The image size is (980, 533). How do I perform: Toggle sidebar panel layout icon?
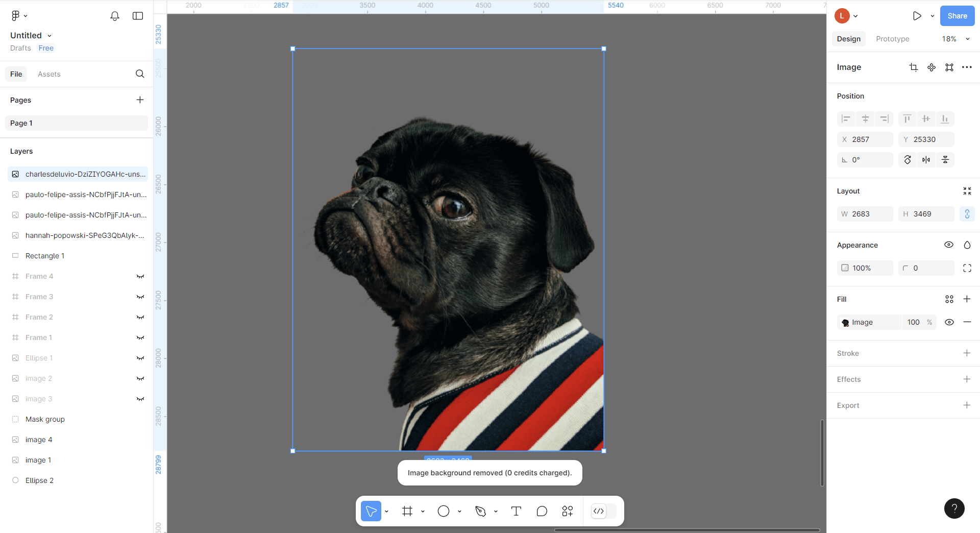(138, 16)
